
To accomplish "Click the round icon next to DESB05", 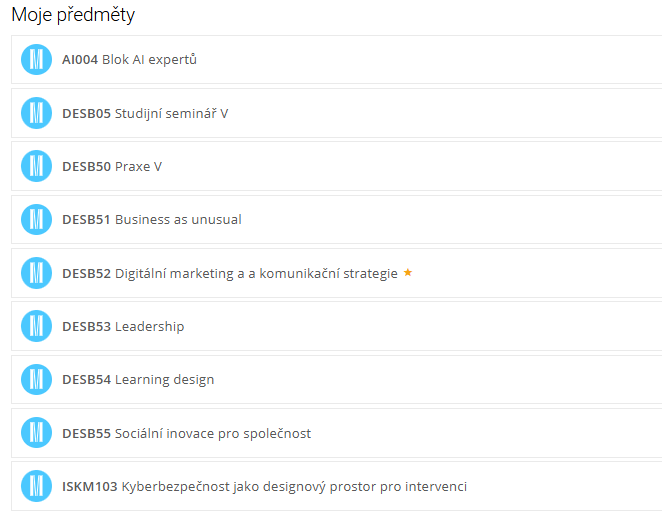I will [x=36, y=113].
